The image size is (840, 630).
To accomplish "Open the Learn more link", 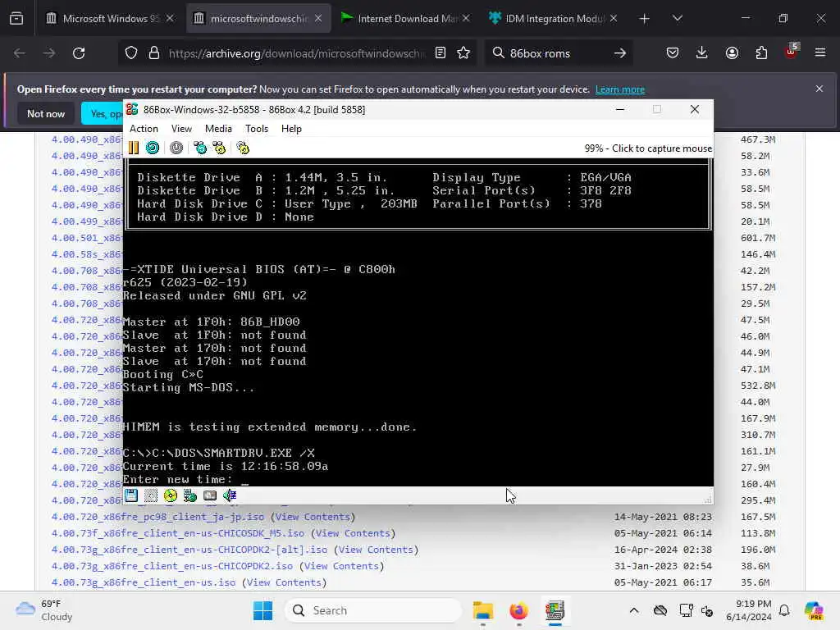I will [620, 89].
